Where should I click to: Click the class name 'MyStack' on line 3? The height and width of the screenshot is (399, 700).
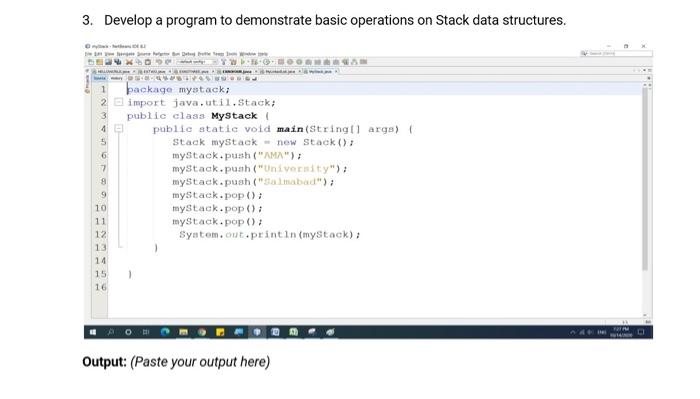click(234, 116)
